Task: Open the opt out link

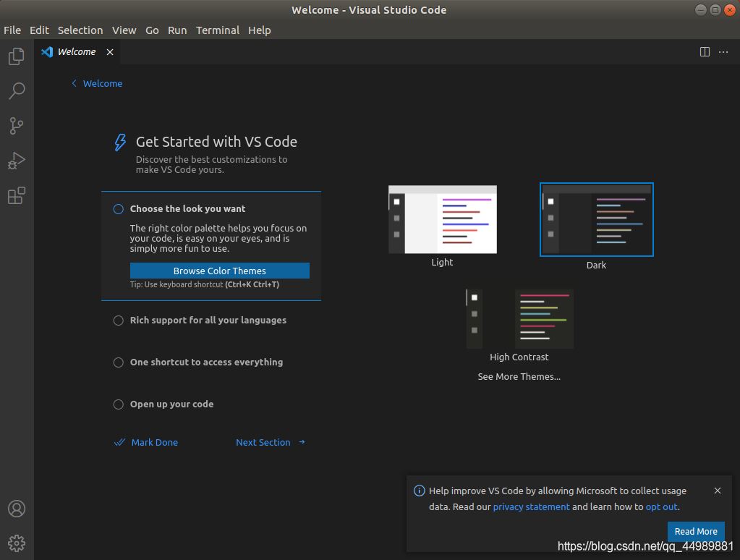Action: [x=662, y=506]
